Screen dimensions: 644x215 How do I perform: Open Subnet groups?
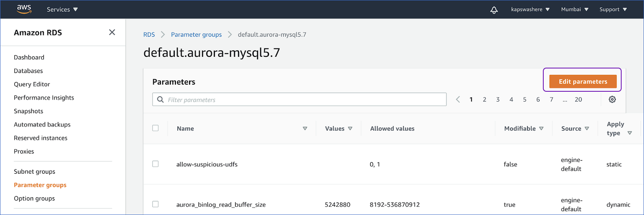click(34, 171)
